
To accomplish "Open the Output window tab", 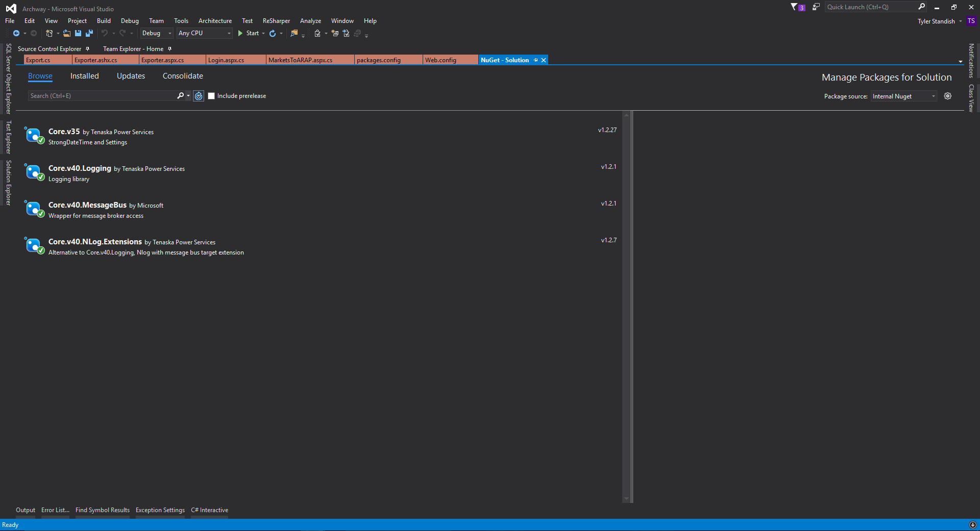I will click(x=26, y=510).
